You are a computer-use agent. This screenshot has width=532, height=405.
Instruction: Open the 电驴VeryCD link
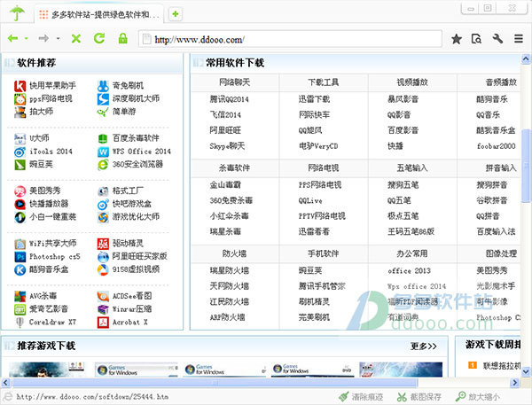(318, 146)
